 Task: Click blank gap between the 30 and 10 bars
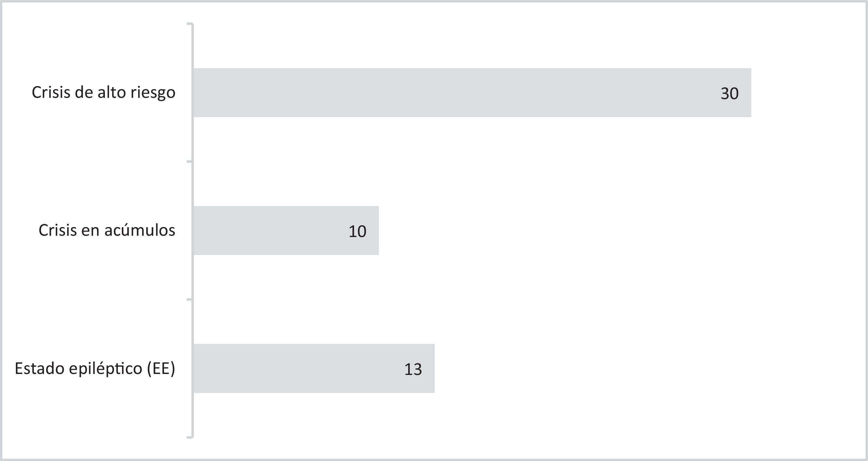472,162
